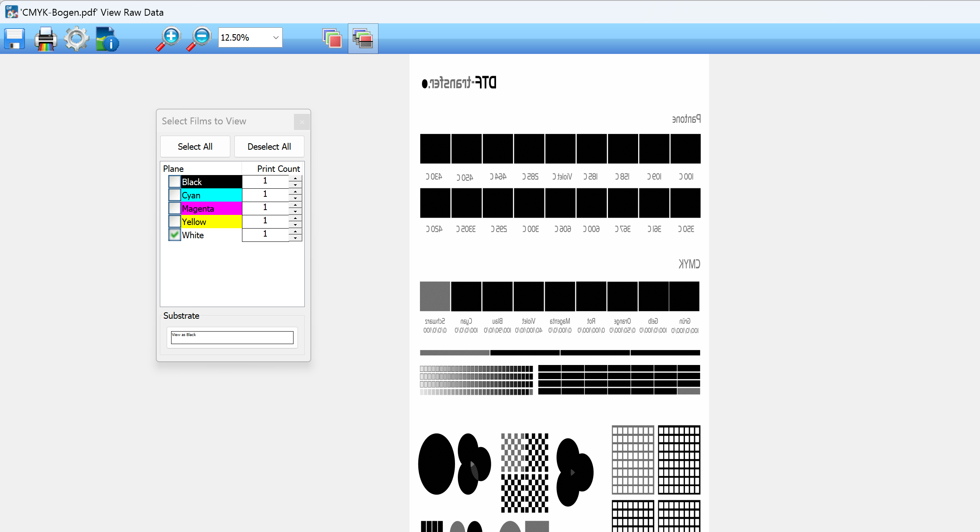Click the Magenta color swatch label
Screen dimensions: 980x532
point(211,208)
